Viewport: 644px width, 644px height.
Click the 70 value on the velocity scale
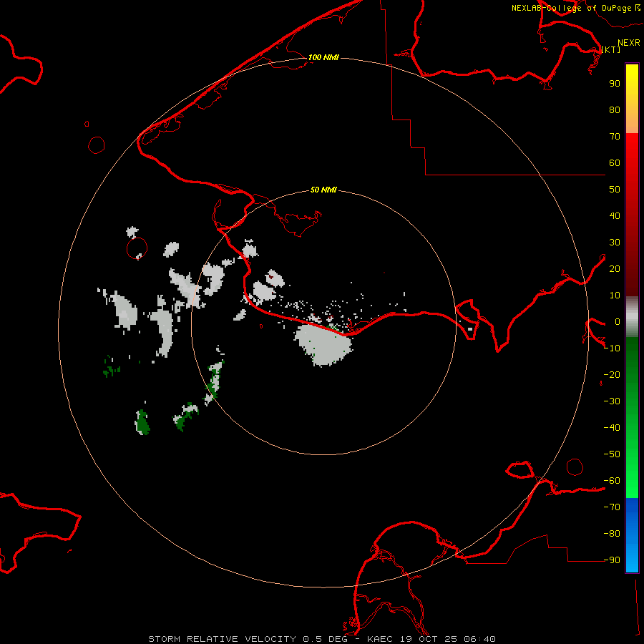(615, 137)
